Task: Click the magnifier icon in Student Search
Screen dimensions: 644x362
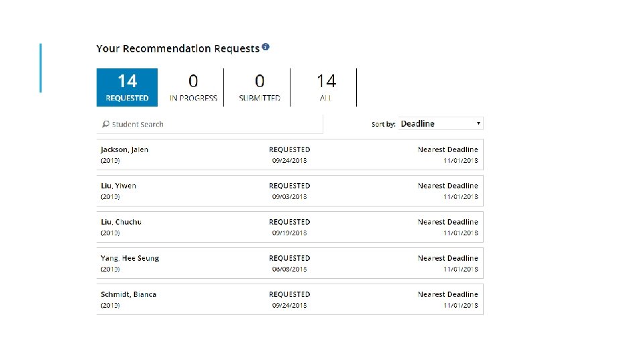Action: 105,124
